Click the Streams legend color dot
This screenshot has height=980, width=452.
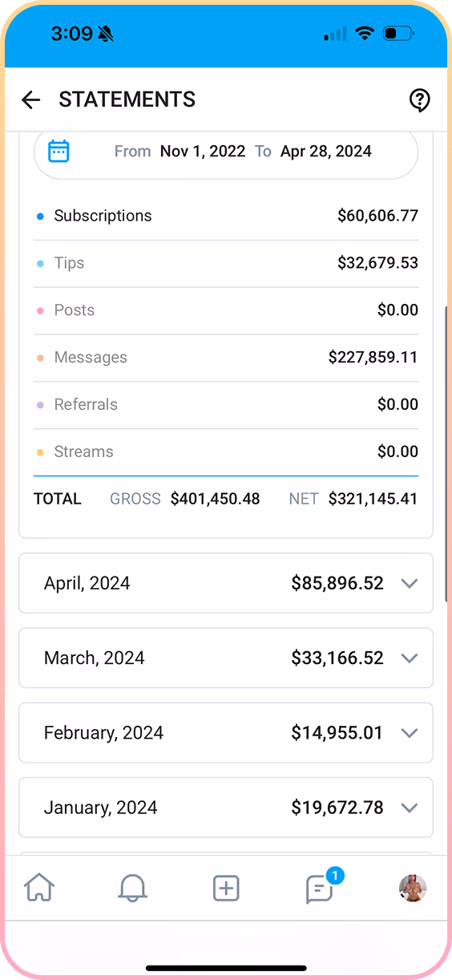[40, 452]
